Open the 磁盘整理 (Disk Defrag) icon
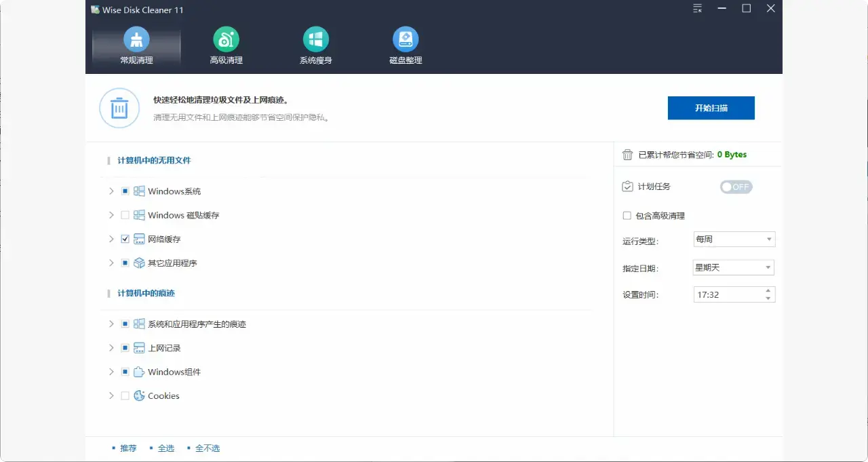Screen dimensions: 868x462 406,39
